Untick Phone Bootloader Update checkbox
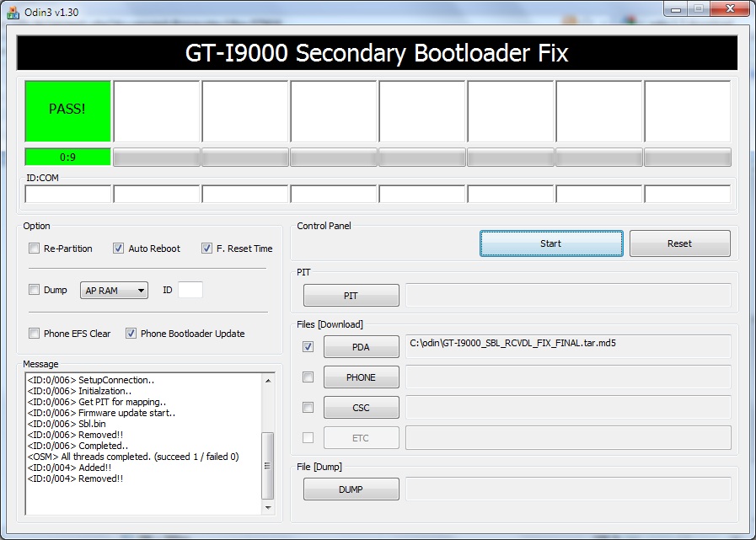The image size is (756, 540). (131, 333)
